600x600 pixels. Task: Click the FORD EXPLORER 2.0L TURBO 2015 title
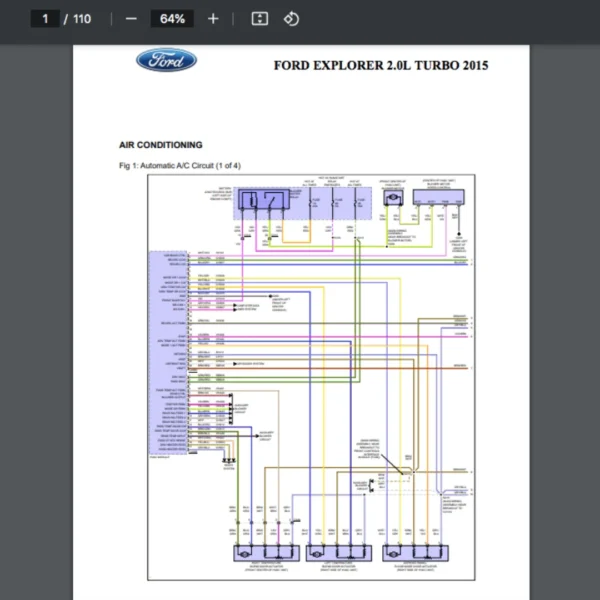click(x=381, y=65)
